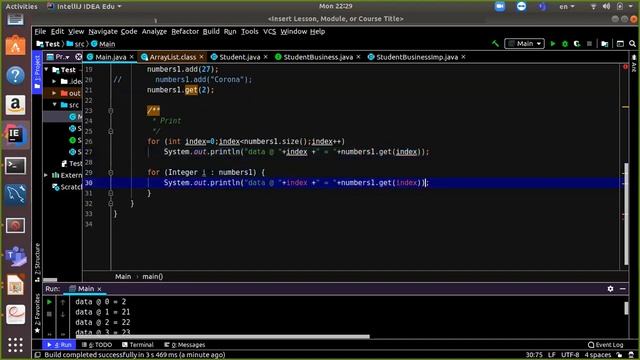
Task: Switch to the StudentBusiness.java tab
Action: [x=318, y=57]
